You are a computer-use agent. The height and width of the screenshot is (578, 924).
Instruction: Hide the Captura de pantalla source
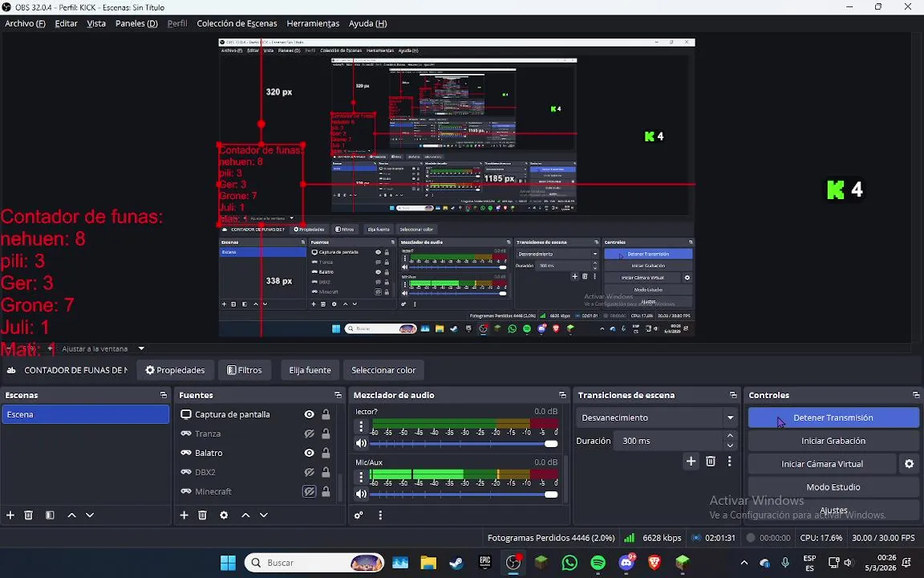click(309, 414)
